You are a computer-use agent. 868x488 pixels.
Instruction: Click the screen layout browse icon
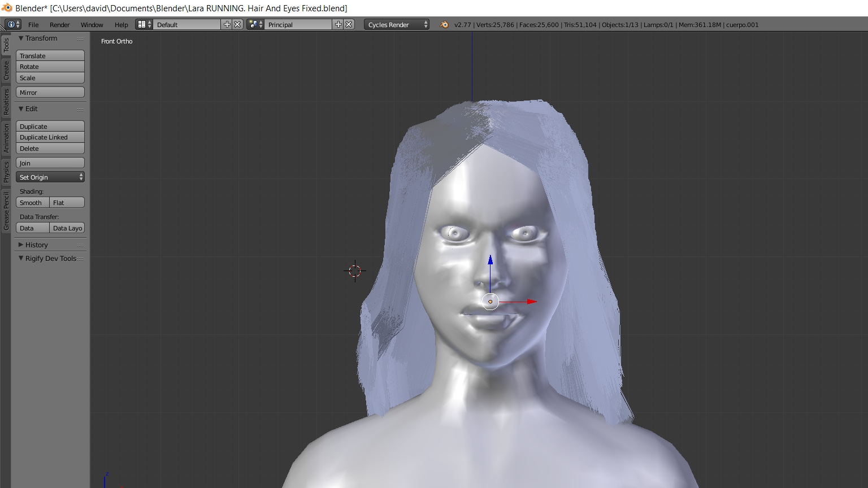(144, 24)
